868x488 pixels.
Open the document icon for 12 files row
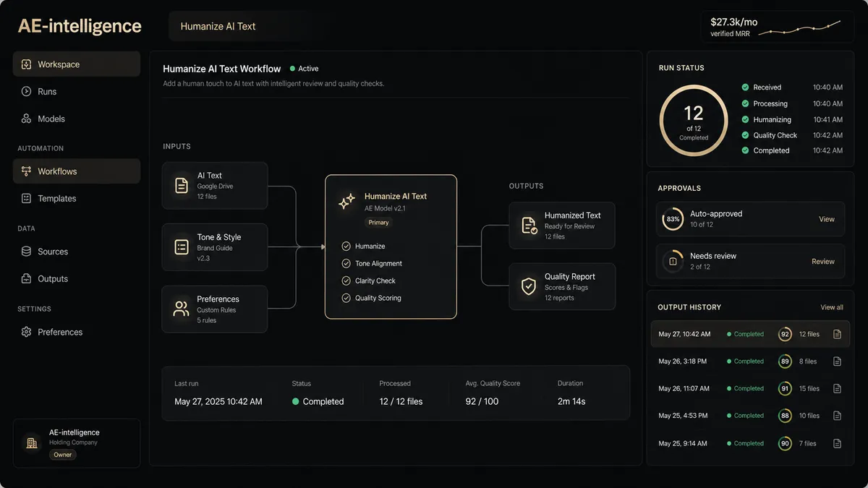(837, 334)
